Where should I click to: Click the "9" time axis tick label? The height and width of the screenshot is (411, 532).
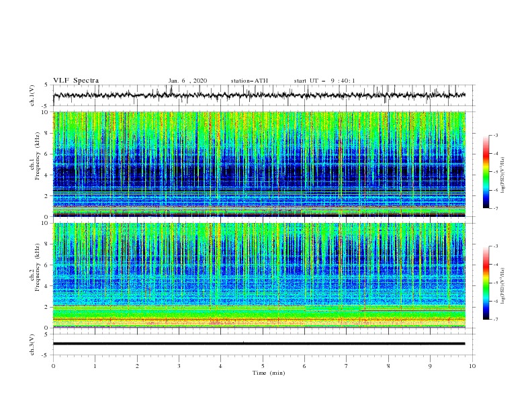coord(430,366)
